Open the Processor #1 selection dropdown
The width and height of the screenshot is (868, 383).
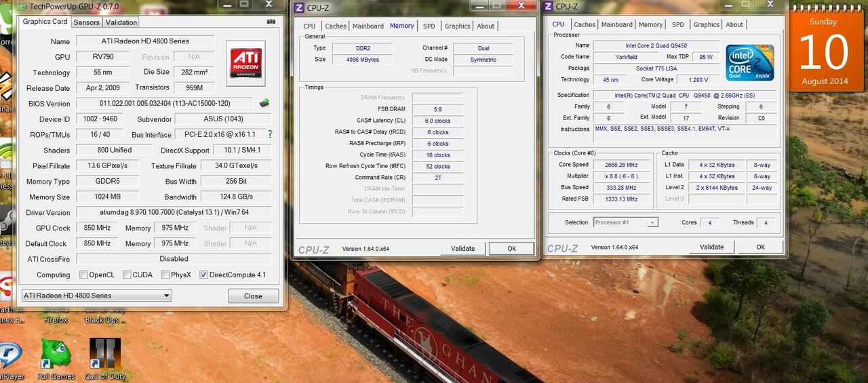[x=625, y=222]
